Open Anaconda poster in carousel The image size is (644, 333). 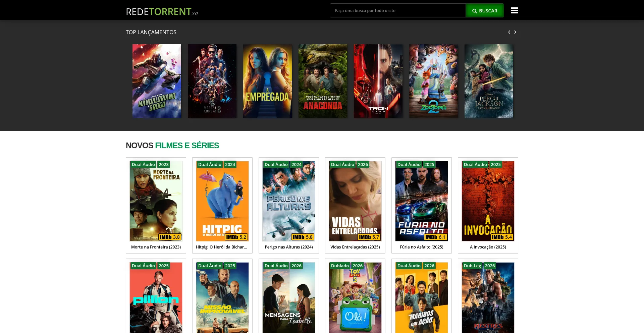[x=323, y=81]
